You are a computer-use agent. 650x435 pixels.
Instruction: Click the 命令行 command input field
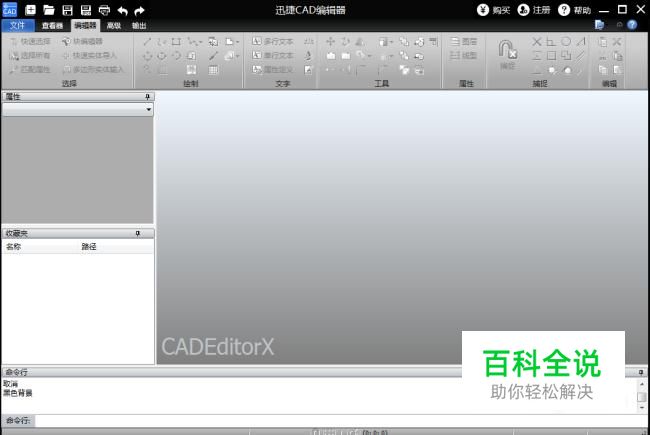341,420
